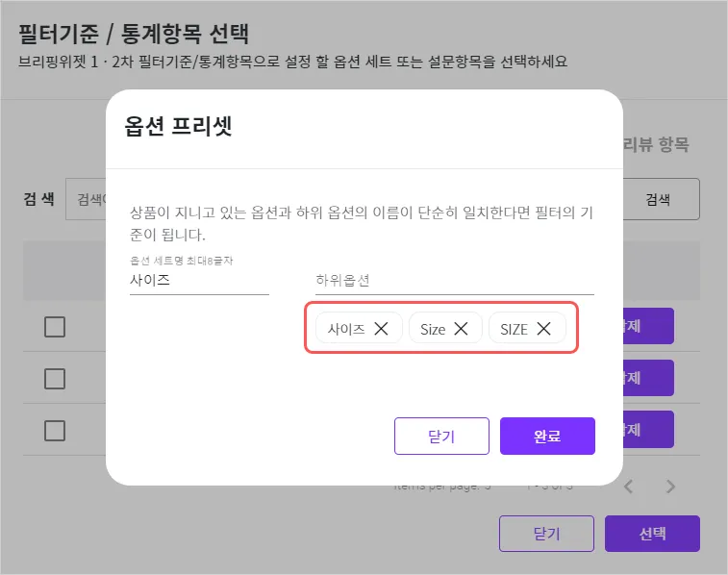The height and width of the screenshot is (575, 728).
Task: Click the X on the SIZE chip
Action: coord(543,329)
